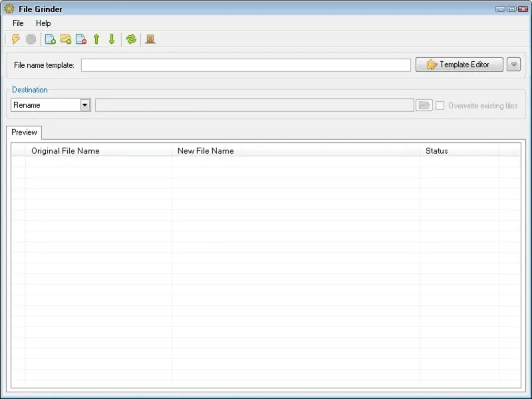Focus the File name template input field
Screen dimensions: 532x399
click(245, 65)
